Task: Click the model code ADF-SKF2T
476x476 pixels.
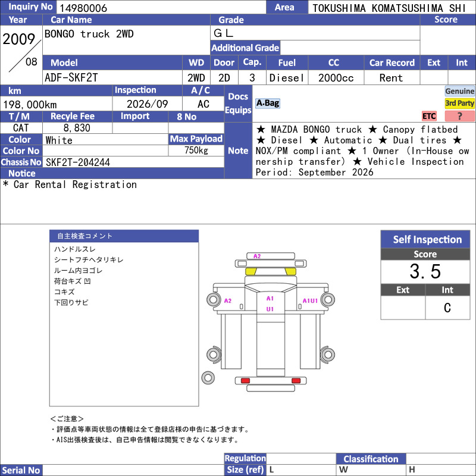Action: click(71, 78)
